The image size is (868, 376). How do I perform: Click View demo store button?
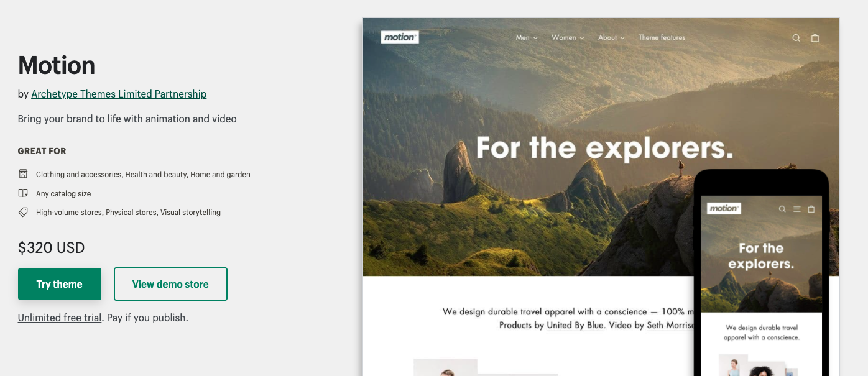click(x=170, y=284)
